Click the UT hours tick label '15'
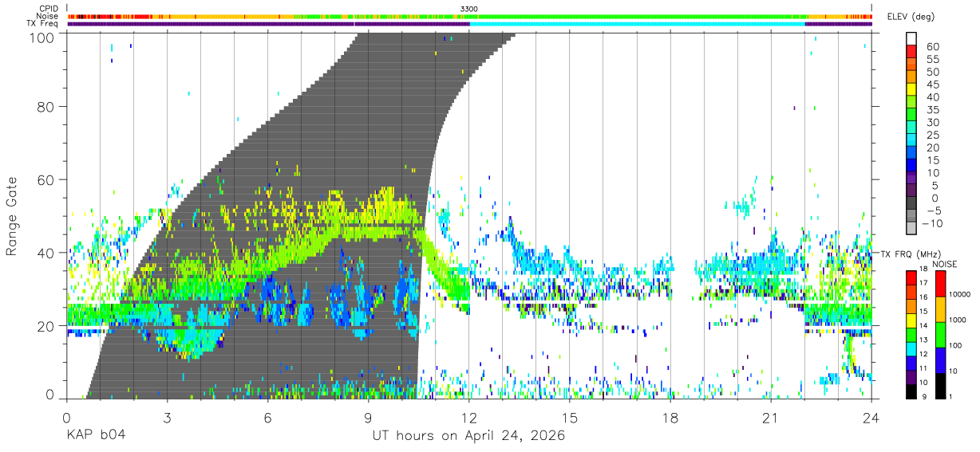Image resolution: width=980 pixels, height=452 pixels. 569,418
